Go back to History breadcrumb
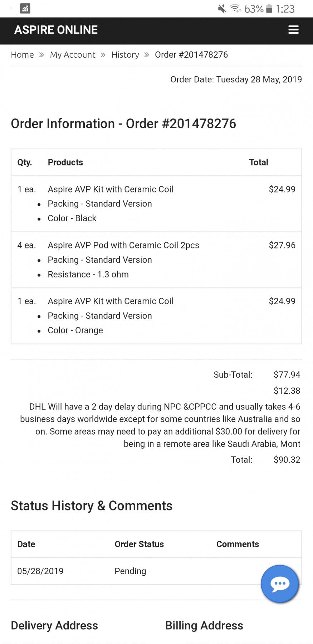Image resolution: width=313 pixels, height=644 pixels. [x=125, y=55]
